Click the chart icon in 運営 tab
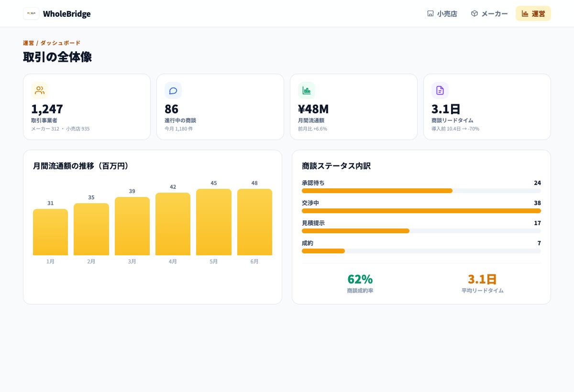Screen dimensions: 574x392 coord(525,13)
